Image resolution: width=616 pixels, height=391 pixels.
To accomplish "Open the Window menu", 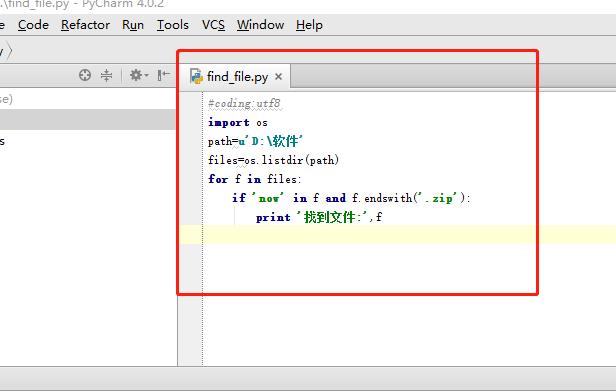I will pyautogui.click(x=260, y=25).
